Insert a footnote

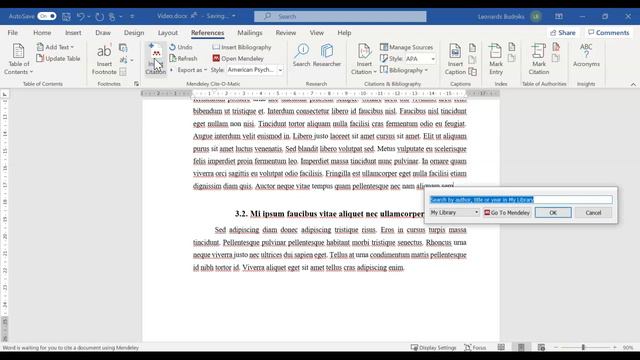[x=104, y=59]
